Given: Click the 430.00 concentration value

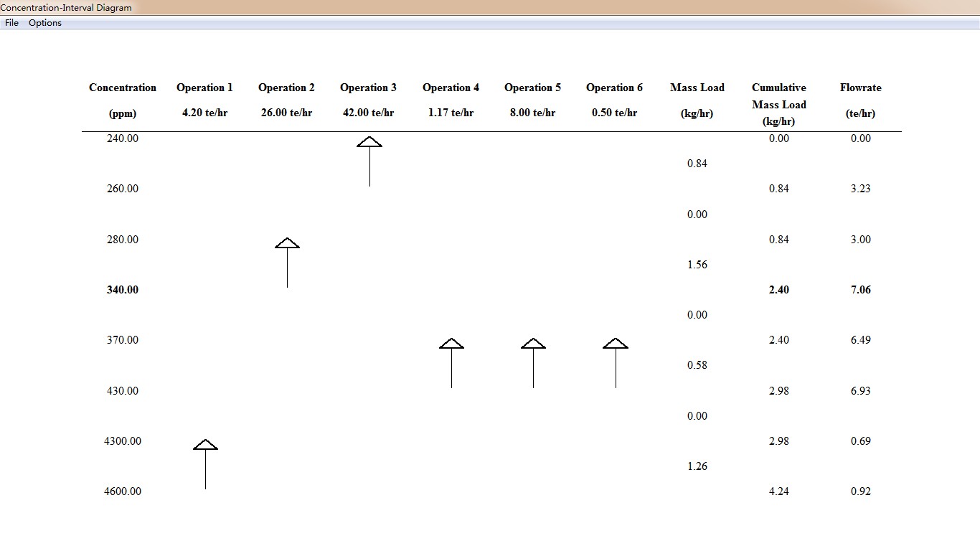Looking at the screenshot, I should tap(123, 391).
